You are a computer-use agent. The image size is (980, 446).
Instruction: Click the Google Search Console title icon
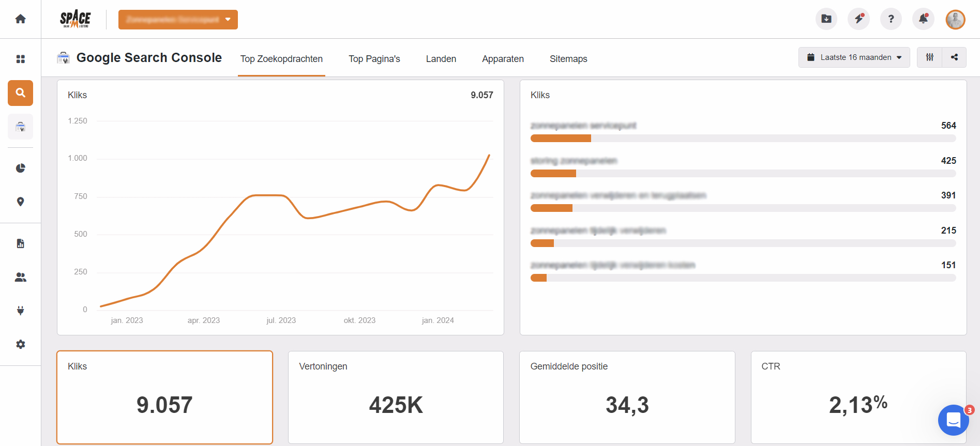pyautogui.click(x=63, y=57)
